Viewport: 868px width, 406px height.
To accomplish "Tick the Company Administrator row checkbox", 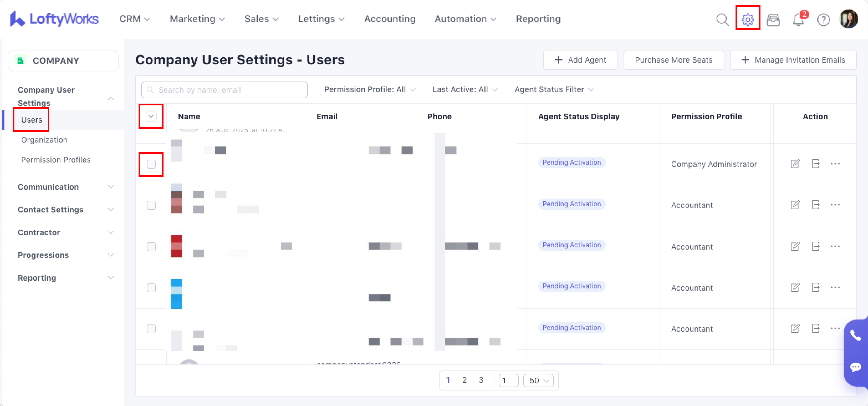I will pos(151,164).
